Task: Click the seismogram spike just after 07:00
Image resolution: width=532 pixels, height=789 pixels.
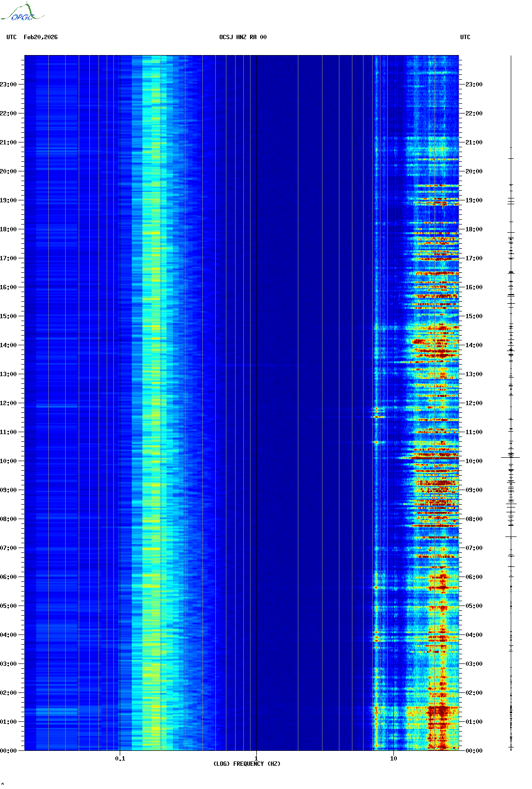Action: tap(511, 536)
